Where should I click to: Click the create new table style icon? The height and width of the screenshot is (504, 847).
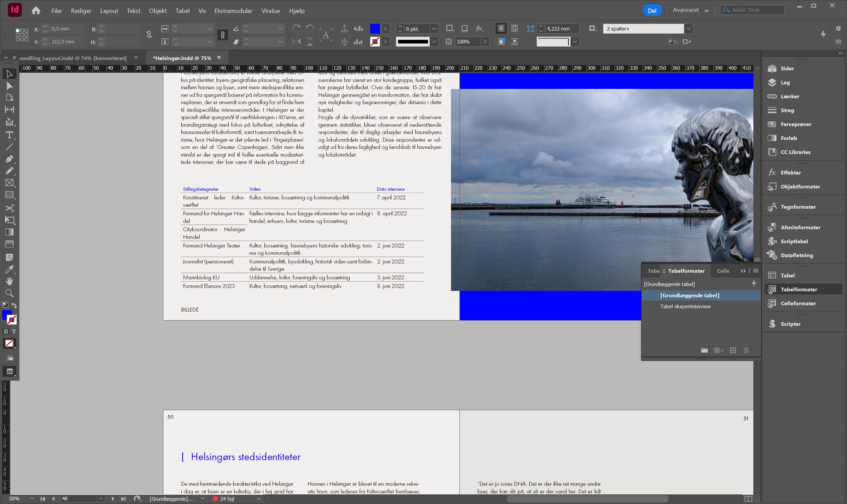[x=733, y=350]
